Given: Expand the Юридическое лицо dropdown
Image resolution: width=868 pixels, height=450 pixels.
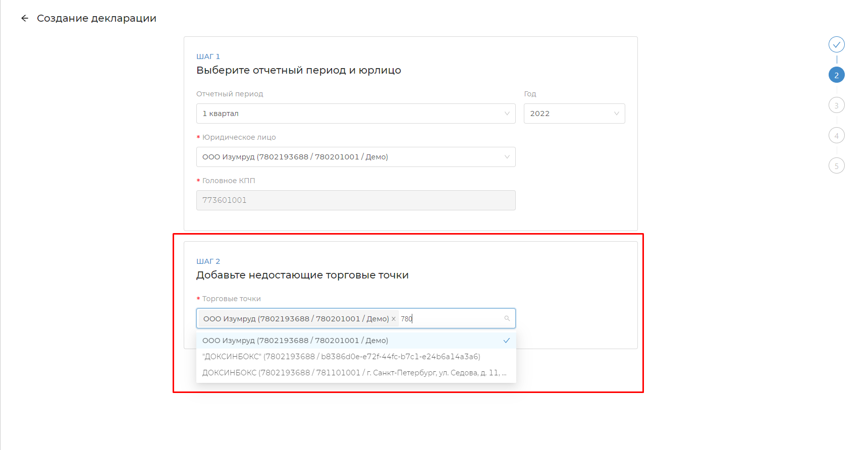Looking at the screenshot, I should pos(355,157).
